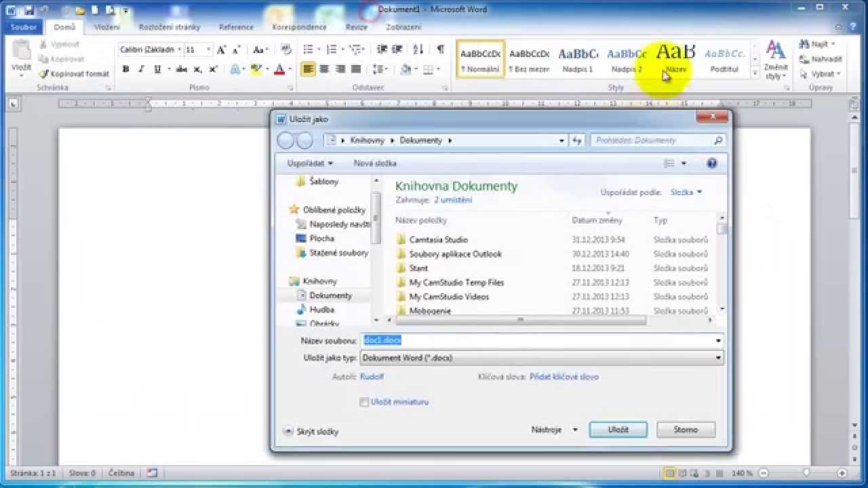Open the Soubor tab
Screen dimensions: 868x488
pyautogui.click(x=24, y=27)
